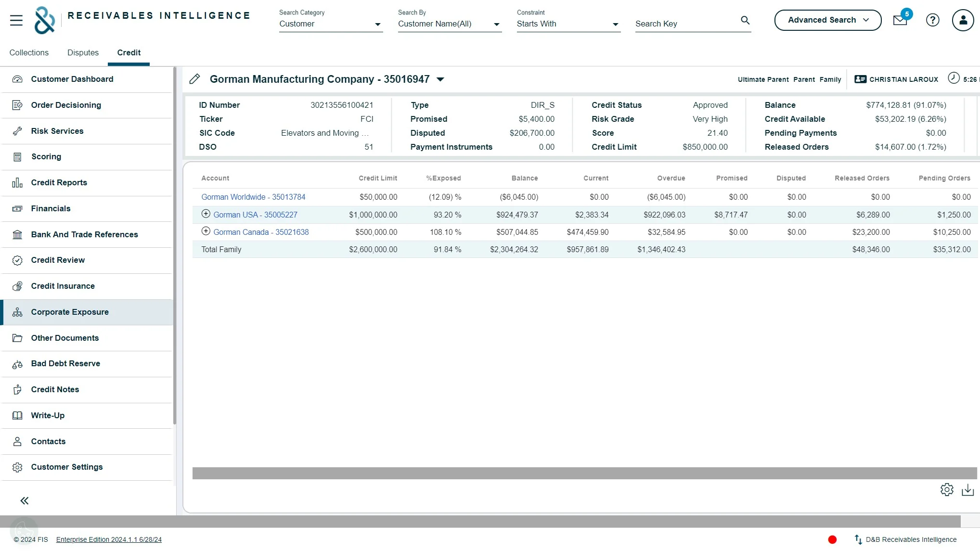
Task: Open the Search By dropdown
Action: pos(450,24)
